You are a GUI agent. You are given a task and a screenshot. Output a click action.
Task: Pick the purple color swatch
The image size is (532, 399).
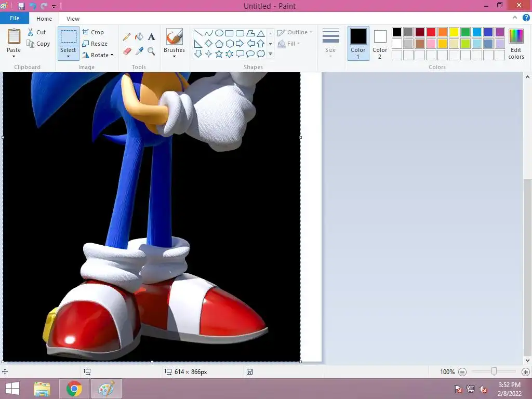[x=500, y=32]
